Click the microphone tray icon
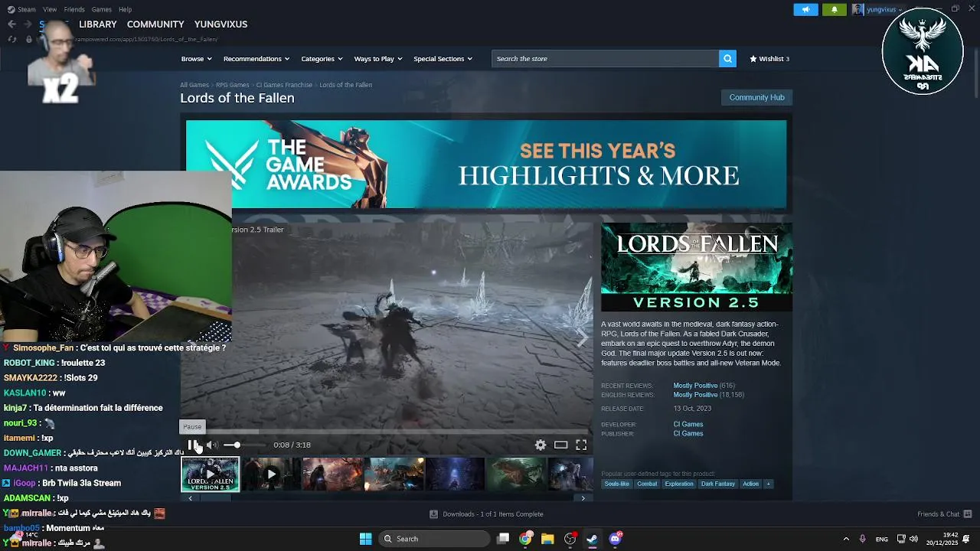 (863, 539)
